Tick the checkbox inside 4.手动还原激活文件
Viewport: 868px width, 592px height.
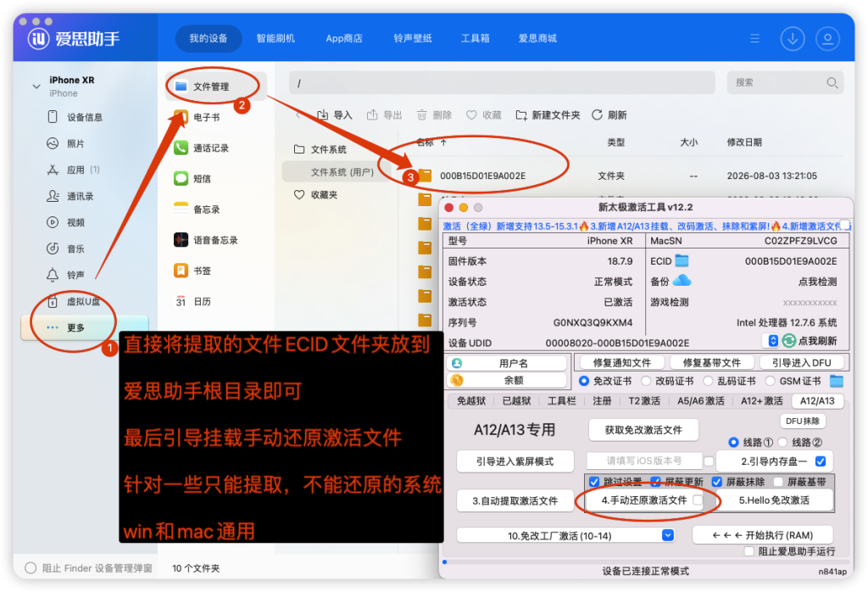(698, 500)
